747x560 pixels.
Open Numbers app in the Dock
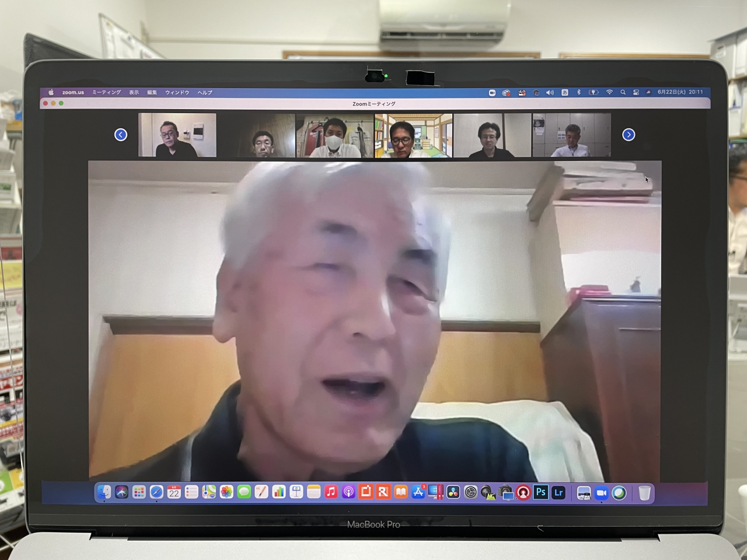279,492
